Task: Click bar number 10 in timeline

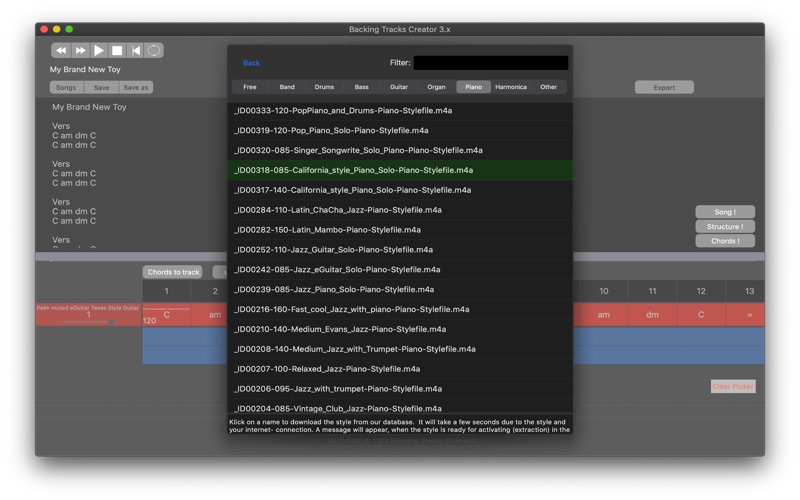Action: (x=604, y=291)
